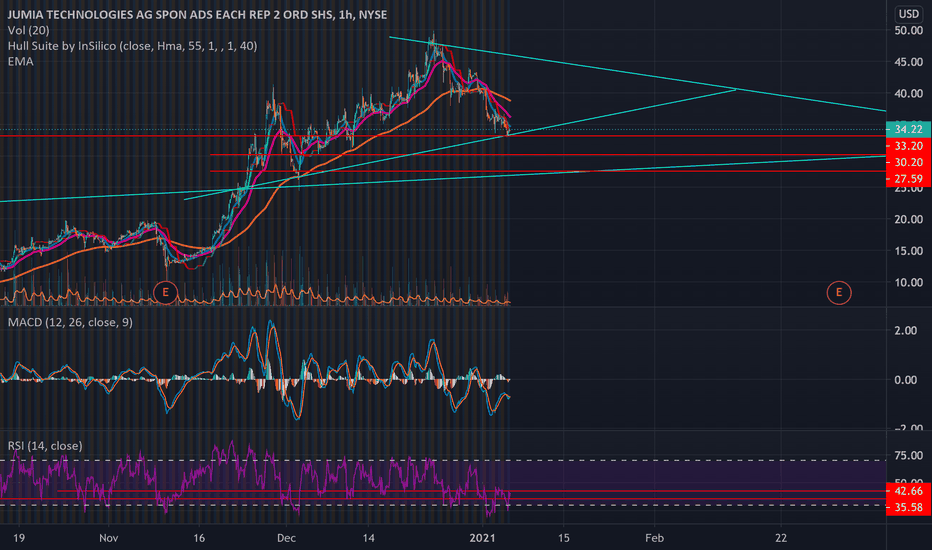Click the earnings E marker near November
This screenshot has height=550, width=932.
[165, 293]
